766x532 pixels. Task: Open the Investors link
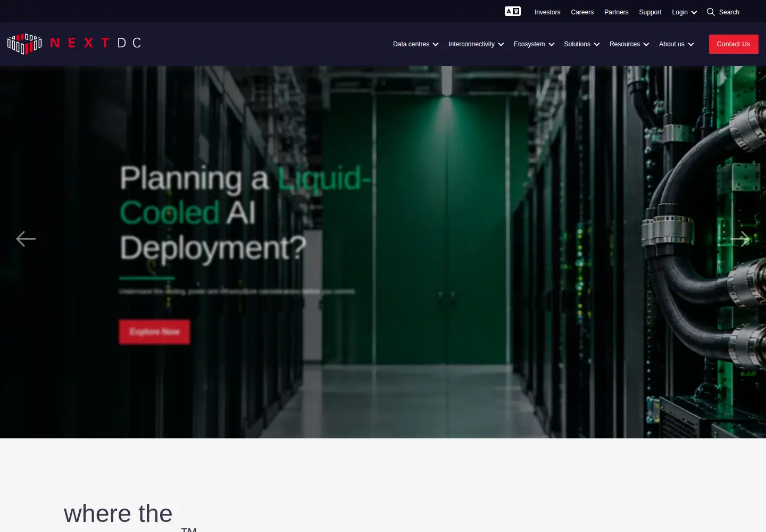click(547, 12)
